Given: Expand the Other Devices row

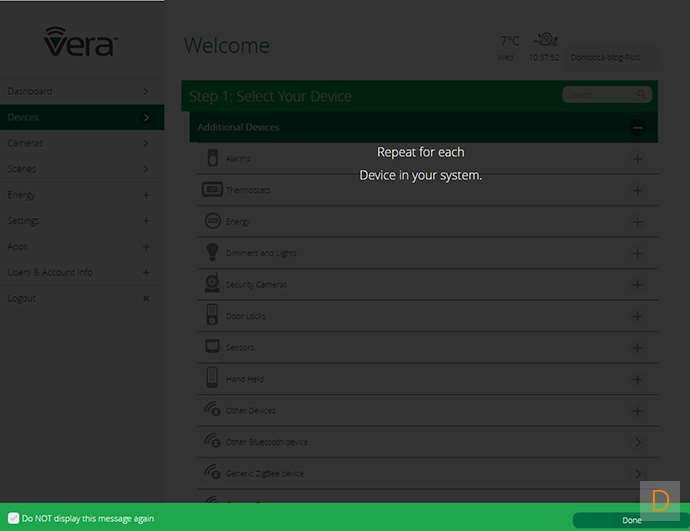Looking at the screenshot, I should [x=638, y=411].
